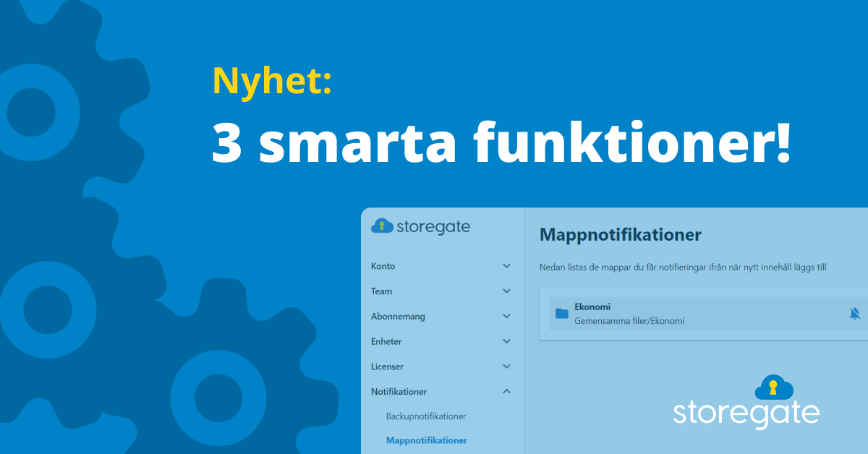
Task: Expand the Licenser section chevron
Action: (506, 367)
